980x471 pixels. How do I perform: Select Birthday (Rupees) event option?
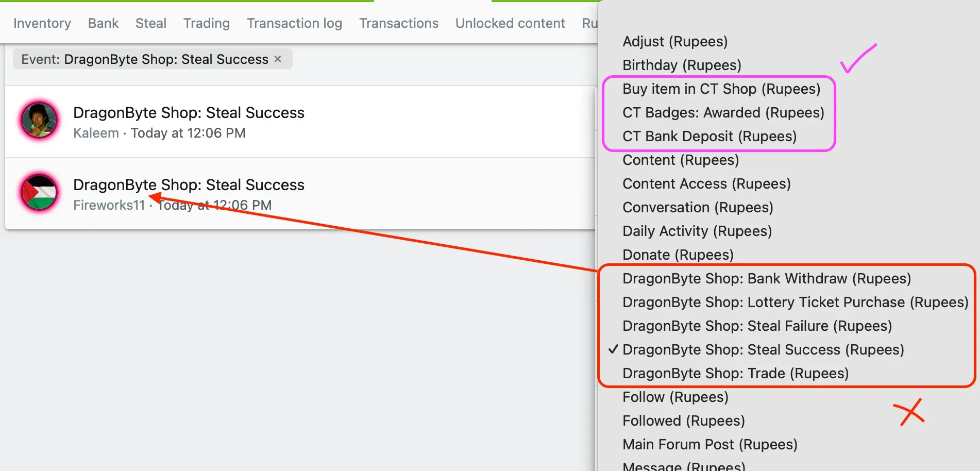[x=682, y=65]
